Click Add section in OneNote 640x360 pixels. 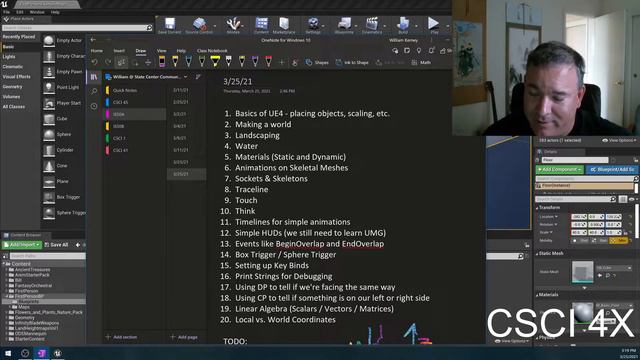[x=122, y=337]
